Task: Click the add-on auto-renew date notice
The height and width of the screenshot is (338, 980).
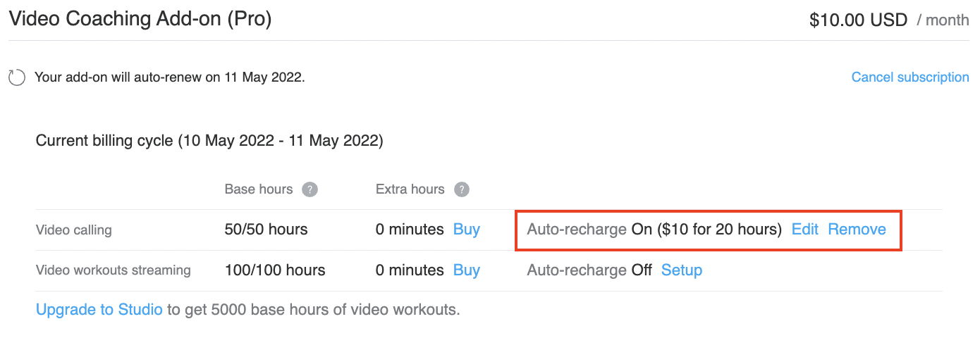Action: point(170,77)
